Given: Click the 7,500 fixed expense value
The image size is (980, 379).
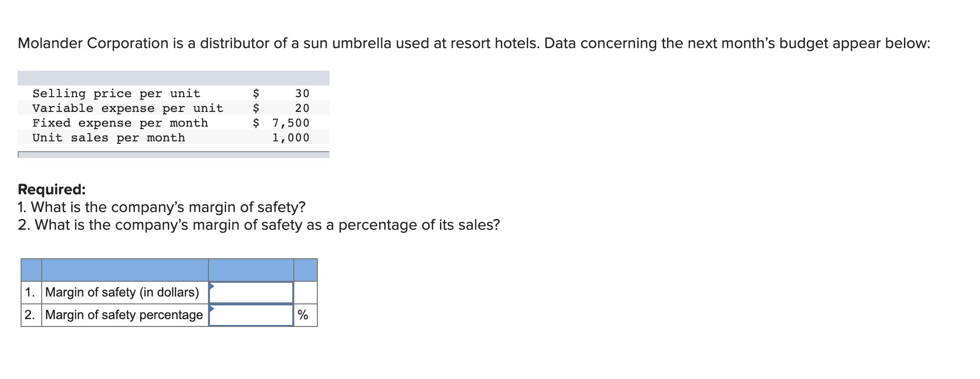Looking at the screenshot, I should coord(291,123).
